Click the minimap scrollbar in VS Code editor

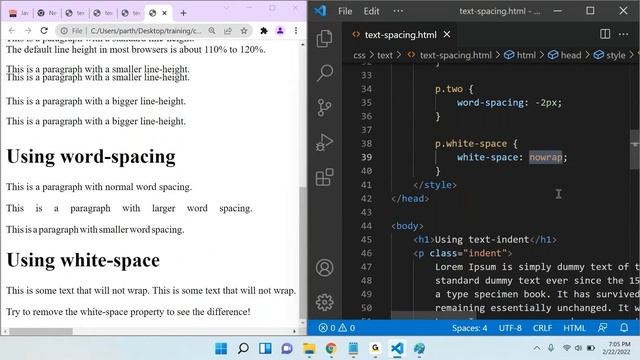[x=634, y=149]
